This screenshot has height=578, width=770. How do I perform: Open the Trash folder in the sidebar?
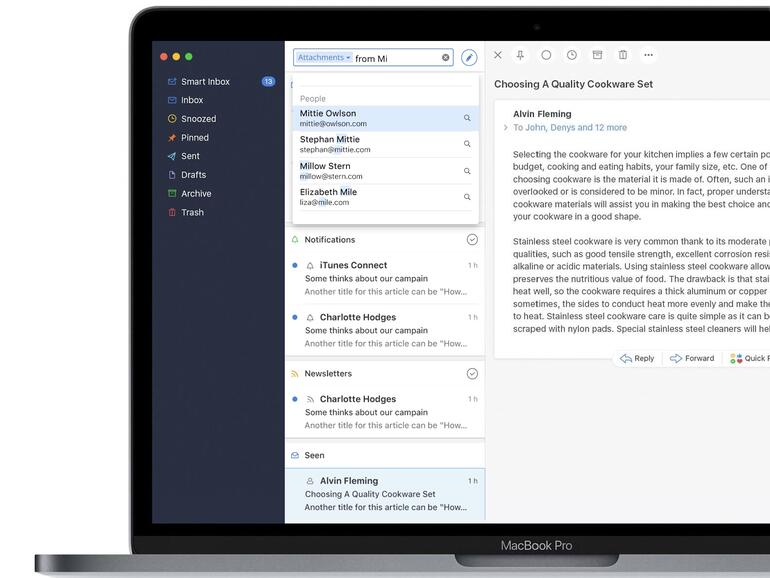pyautogui.click(x=192, y=212)
